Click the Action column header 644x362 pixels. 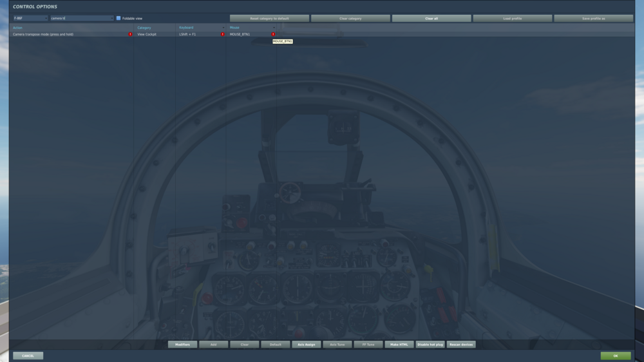17,28
